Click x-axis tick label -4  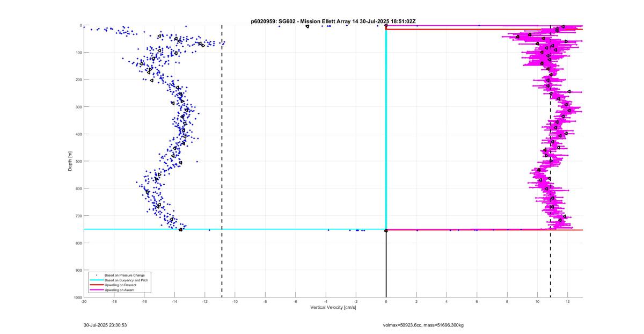326,301
